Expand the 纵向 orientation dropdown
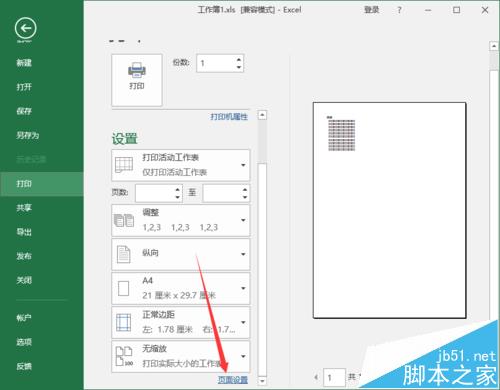Viewport: 500px width, 390px height. coord(181,254)
